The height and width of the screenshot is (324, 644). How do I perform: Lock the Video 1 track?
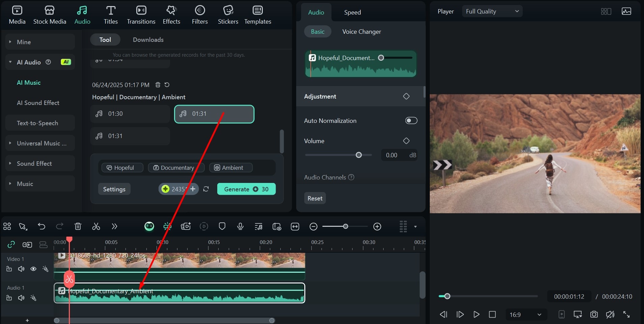9,269
